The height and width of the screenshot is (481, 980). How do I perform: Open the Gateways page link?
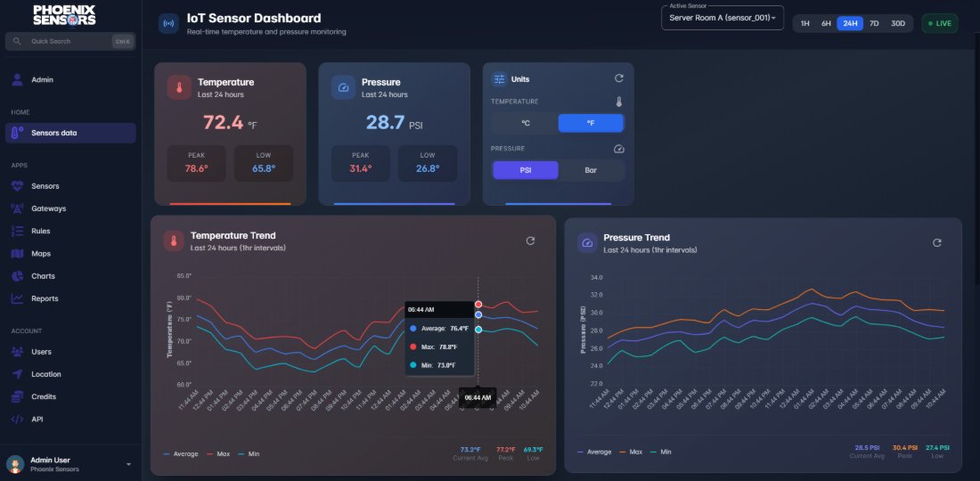point(70,208)
